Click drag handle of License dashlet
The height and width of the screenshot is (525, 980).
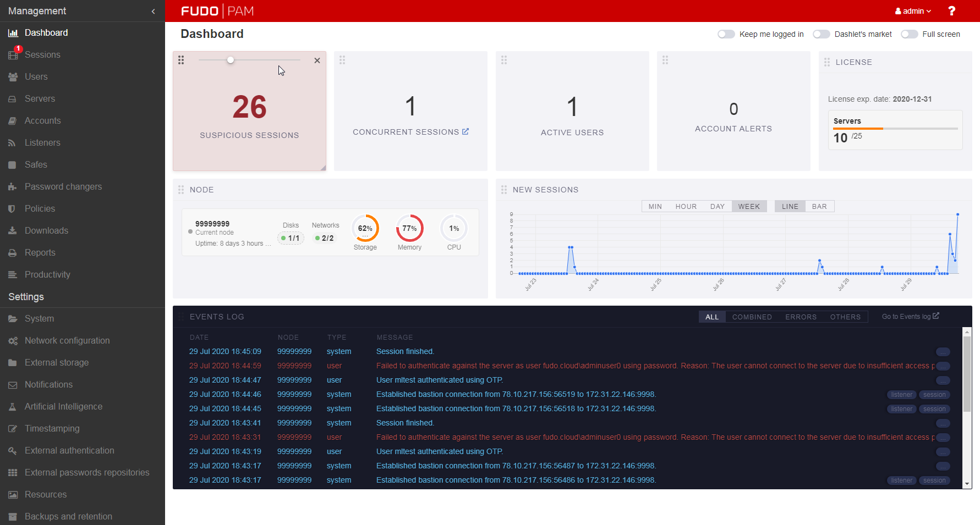(x=827, y=62)
